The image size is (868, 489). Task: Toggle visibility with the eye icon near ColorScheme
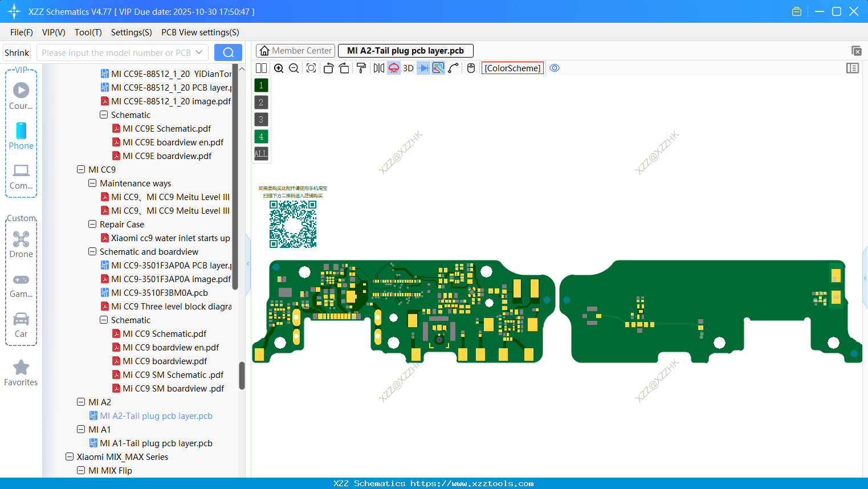coord(555,67)
